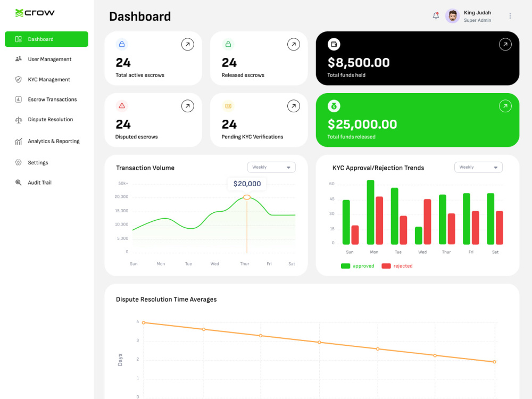Open arrow on Total funds held card
The height and width of the screenshot is (399, 532).
point(505,45)
